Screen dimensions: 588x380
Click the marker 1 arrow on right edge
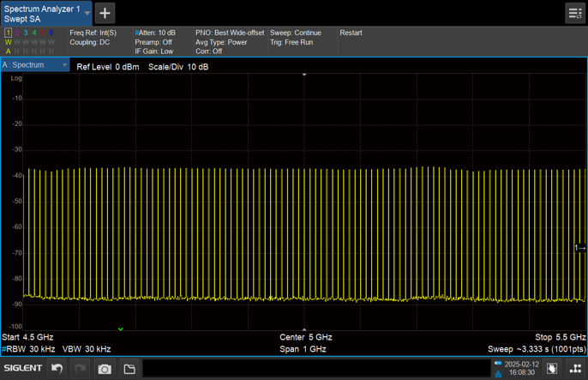(579, 248)
